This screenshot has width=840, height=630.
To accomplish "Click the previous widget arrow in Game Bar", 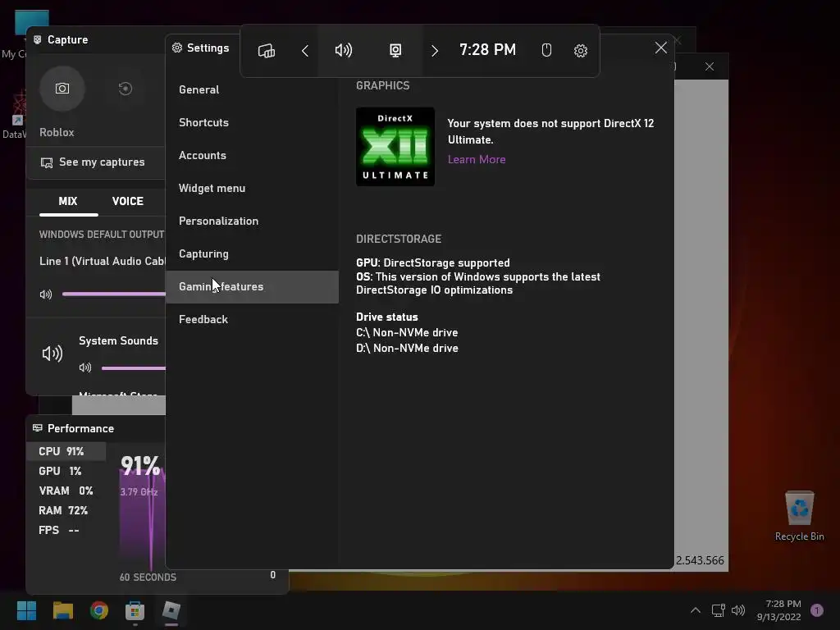I will click(x=305, y=51).
